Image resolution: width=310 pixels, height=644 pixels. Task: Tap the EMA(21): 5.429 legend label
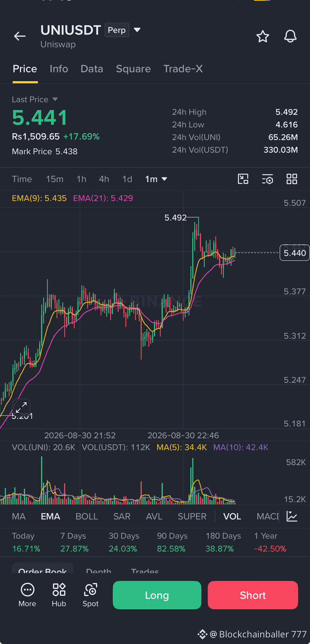pos(103,198)
